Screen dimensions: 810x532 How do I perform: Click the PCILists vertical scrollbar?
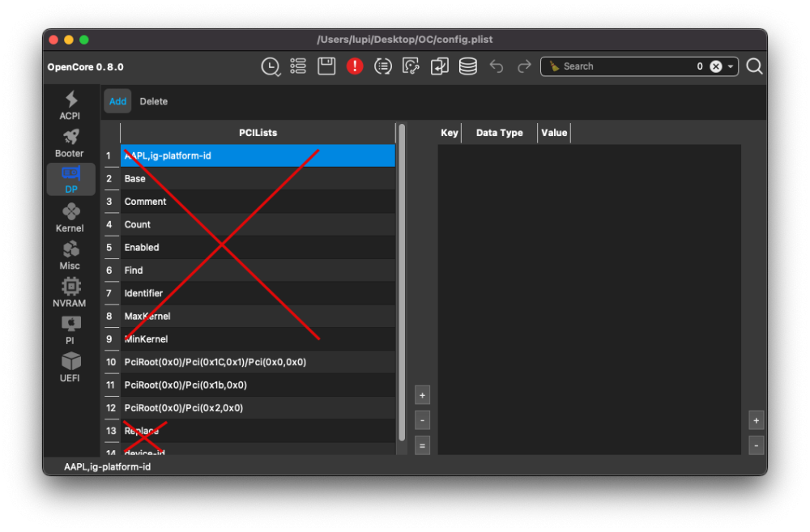pyautogui.click(x=402, y=282)
